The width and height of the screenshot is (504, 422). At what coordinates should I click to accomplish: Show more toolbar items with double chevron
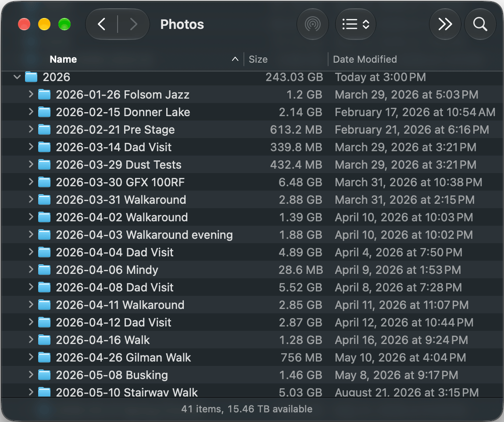445,25
